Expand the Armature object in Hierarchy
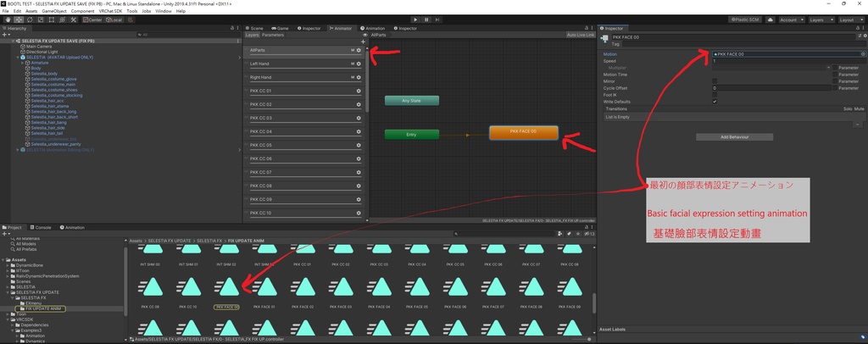This screenshot has height=344, width=868. 23,63
